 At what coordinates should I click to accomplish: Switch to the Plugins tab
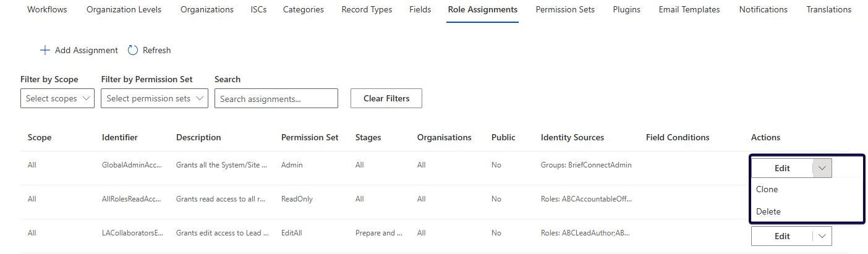[626, 9]
